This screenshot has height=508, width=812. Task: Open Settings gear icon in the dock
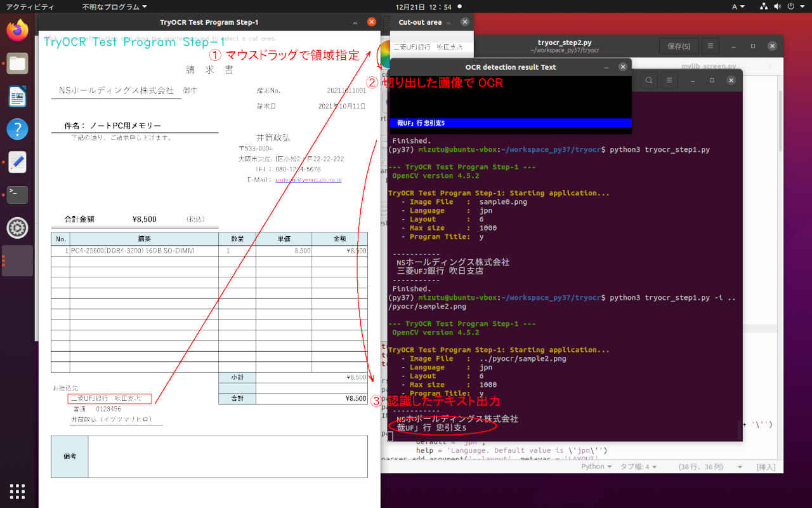tap(17, 227)
